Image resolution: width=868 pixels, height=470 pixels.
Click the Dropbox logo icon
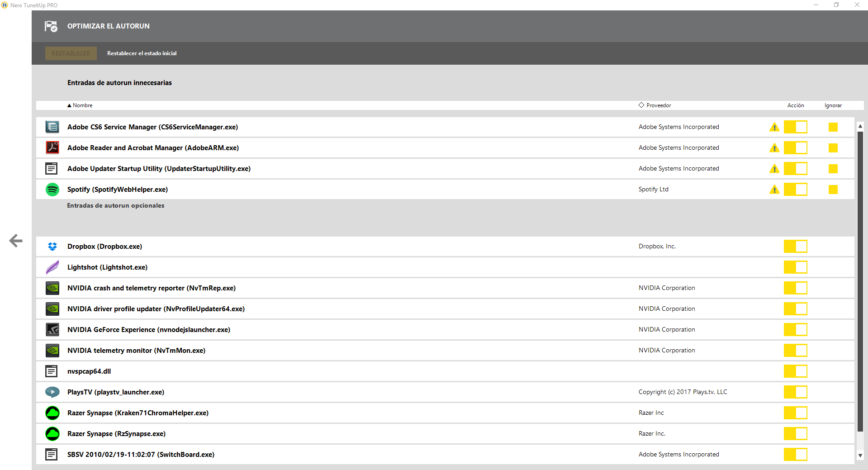(x=52, y=247)
